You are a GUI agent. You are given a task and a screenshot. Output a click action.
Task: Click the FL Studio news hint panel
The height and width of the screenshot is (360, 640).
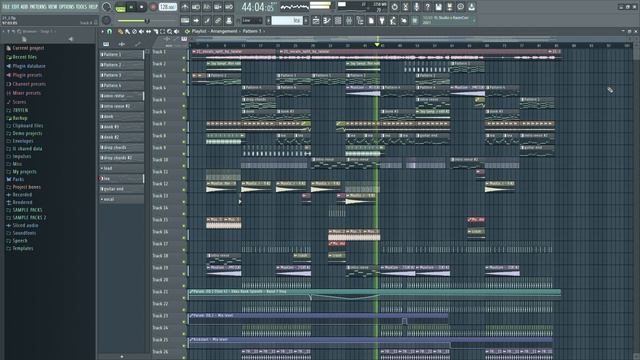click(449, 20)
